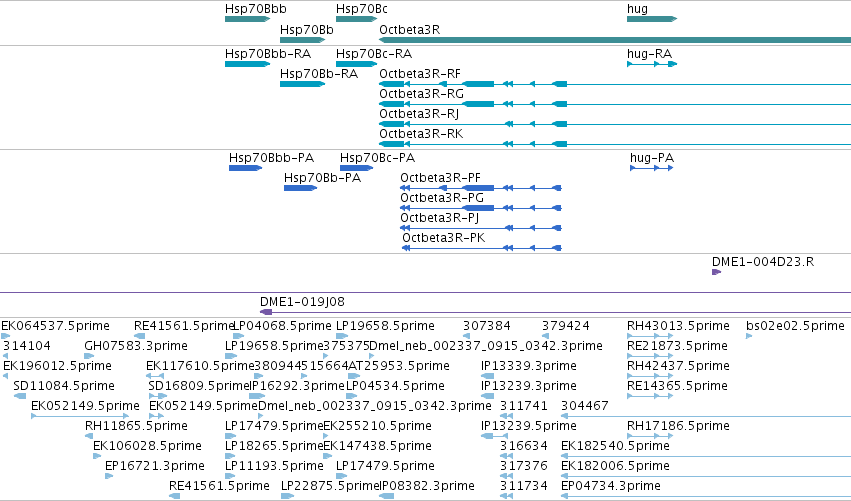Click the LP11193.5prime label
Viewport: 851px width, 501px height.
coord(274,466)
